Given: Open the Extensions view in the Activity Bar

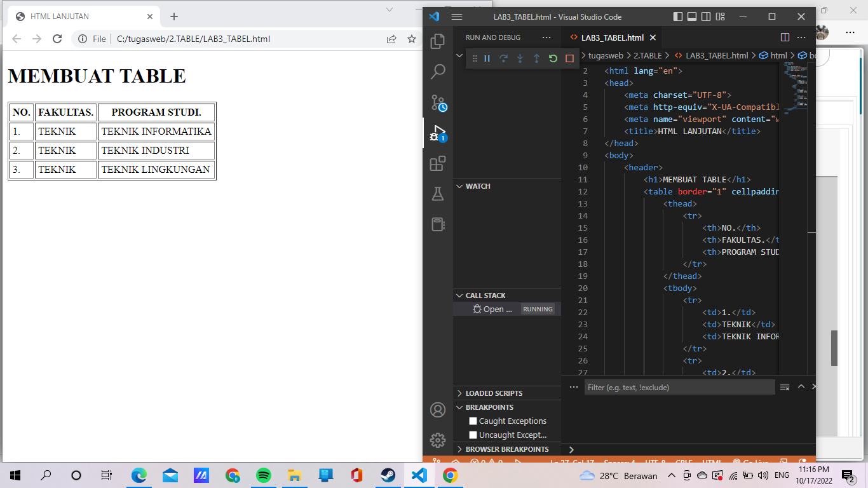Looking at the screenshot, I should click(x=438, y=163).
